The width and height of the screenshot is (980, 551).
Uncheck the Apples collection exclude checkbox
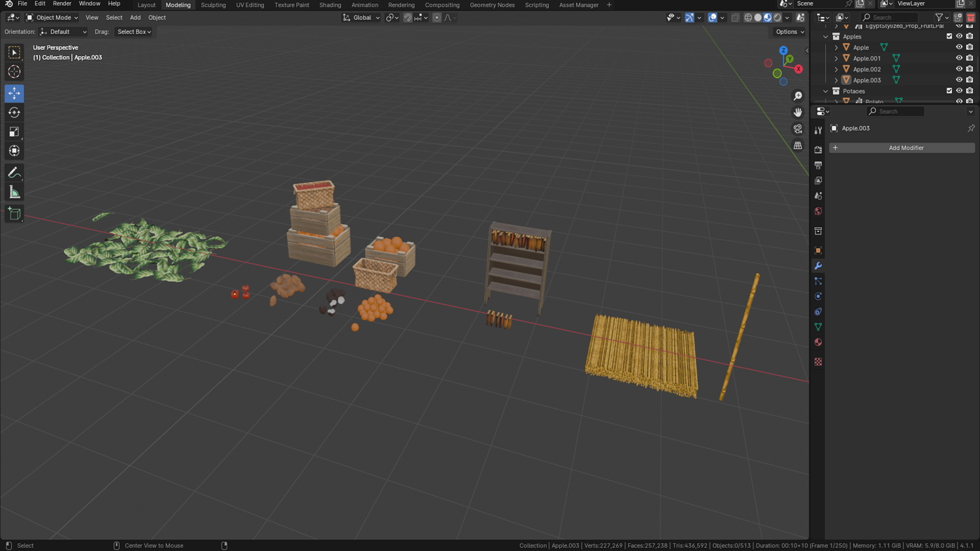pyautogui.click(x=949, y=37)
